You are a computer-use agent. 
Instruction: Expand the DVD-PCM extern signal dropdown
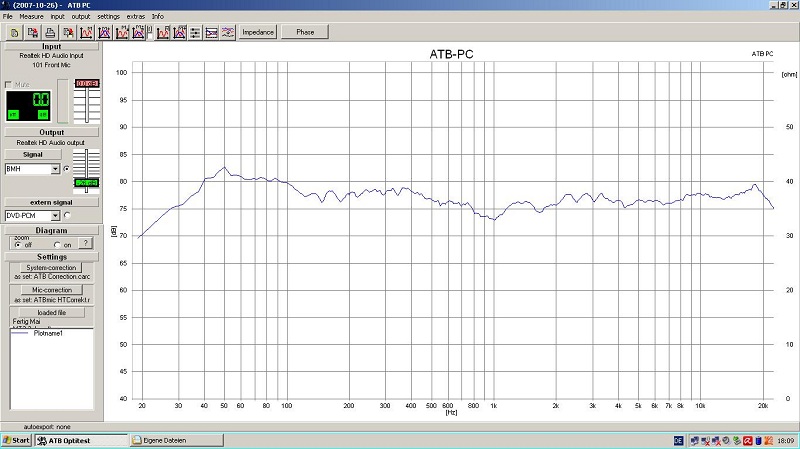click(x=55, y=214)
